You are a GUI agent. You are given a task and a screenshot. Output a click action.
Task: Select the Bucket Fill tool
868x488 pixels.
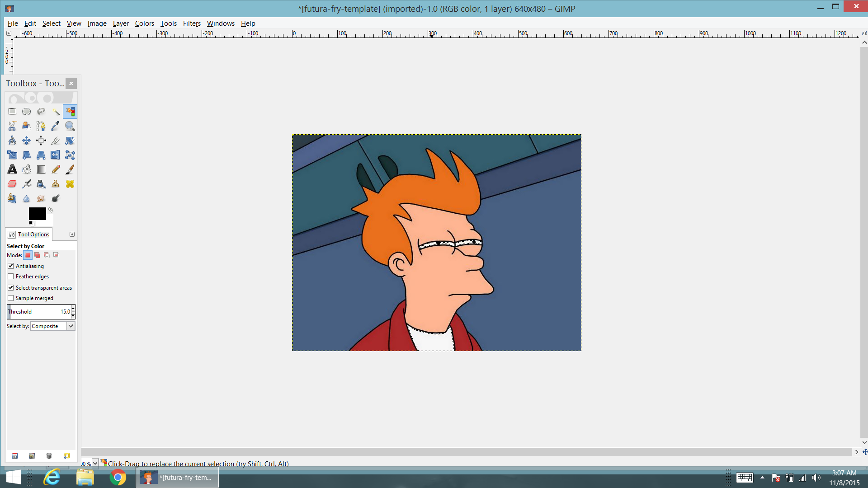click(x=27, y=169)
